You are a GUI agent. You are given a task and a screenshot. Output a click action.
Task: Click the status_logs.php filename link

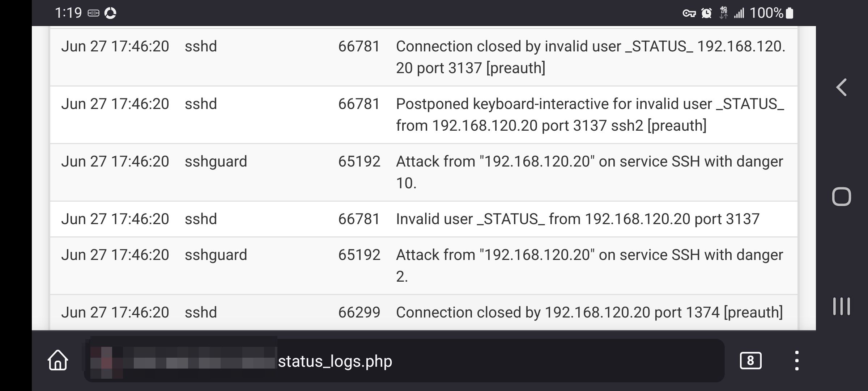335,361
